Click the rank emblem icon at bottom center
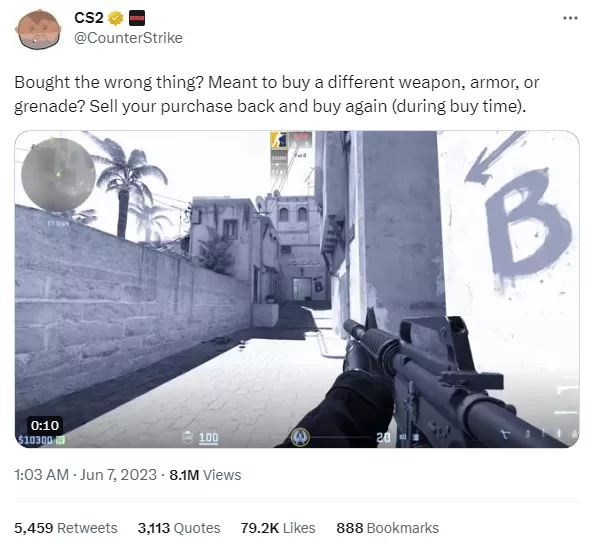 [x=300, y=438]
